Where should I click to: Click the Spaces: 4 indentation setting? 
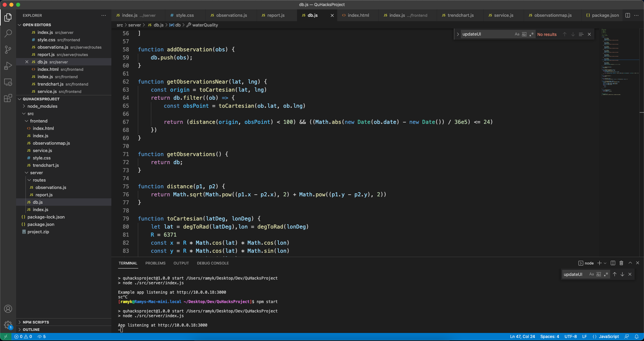click(x=549, y=337)
